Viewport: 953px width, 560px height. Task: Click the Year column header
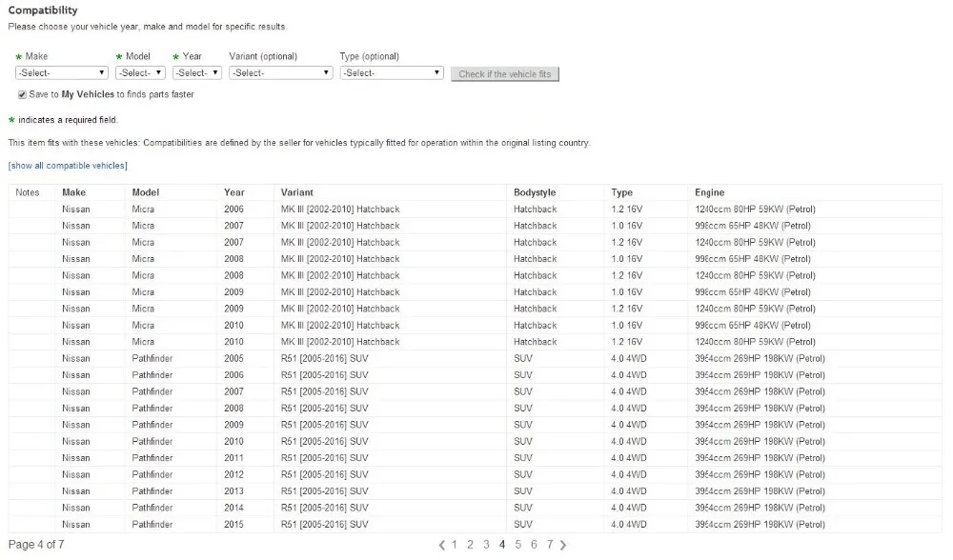coord(234,192)
